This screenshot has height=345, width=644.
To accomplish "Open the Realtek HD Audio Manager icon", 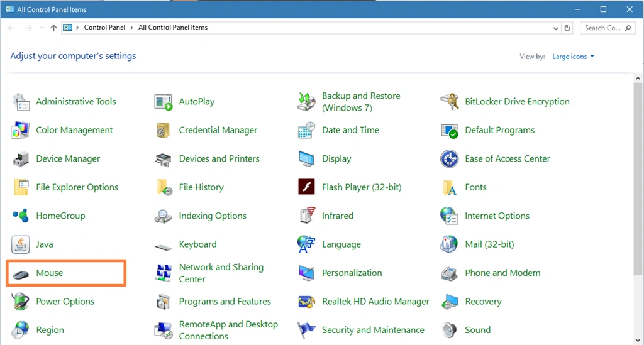I will coord(306,302).
